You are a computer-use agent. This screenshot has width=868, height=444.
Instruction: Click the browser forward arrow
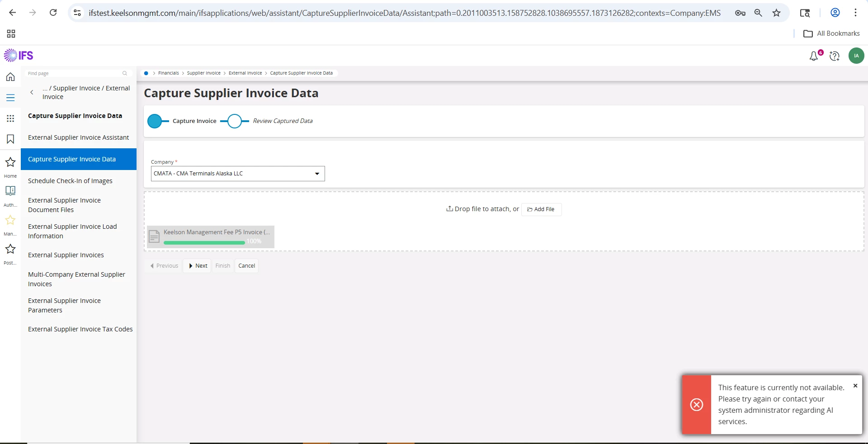pyautogui.click(x=33, y=13)
